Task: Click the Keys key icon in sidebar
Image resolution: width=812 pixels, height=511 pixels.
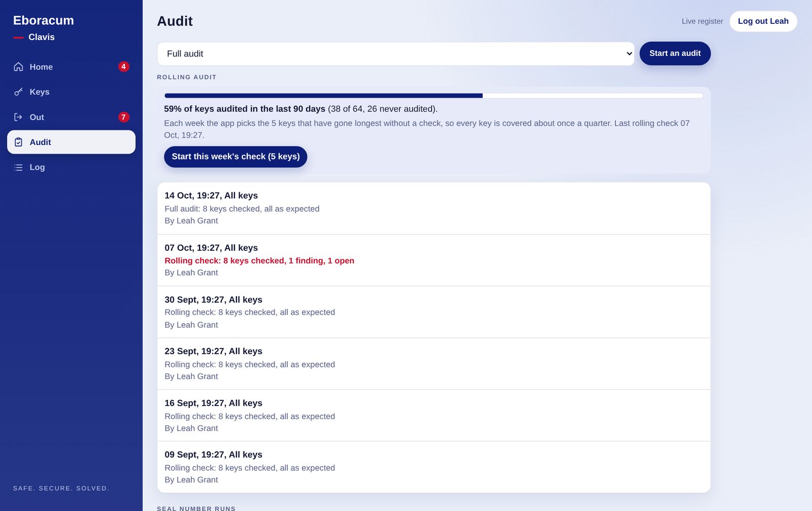Action: [x=18, y=92]
